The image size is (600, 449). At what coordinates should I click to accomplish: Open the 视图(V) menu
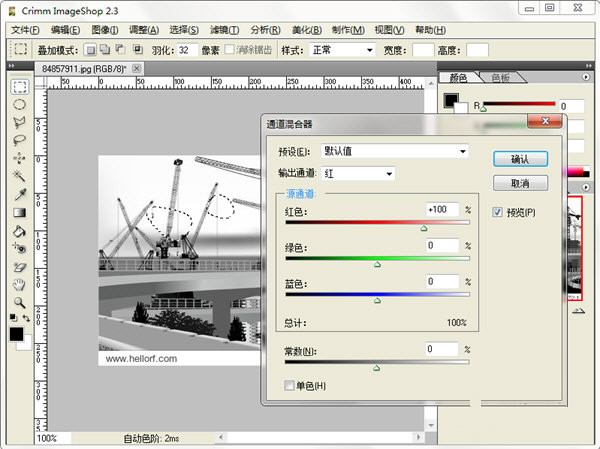point(389,30)
